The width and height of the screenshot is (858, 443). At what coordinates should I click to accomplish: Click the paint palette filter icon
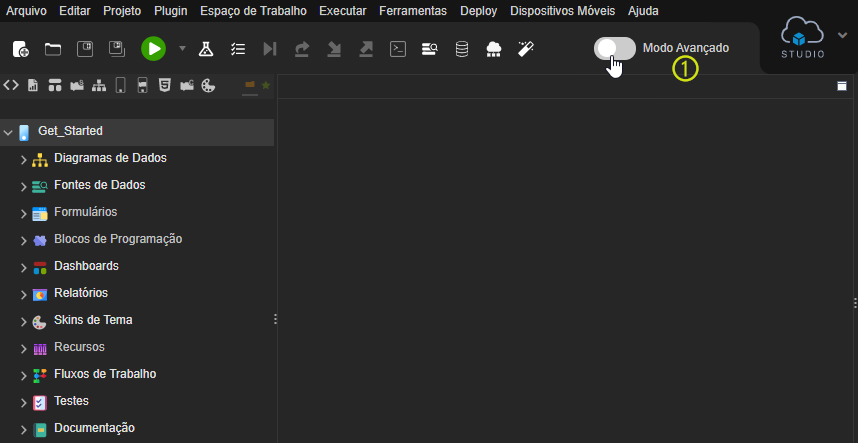[208, 85]
